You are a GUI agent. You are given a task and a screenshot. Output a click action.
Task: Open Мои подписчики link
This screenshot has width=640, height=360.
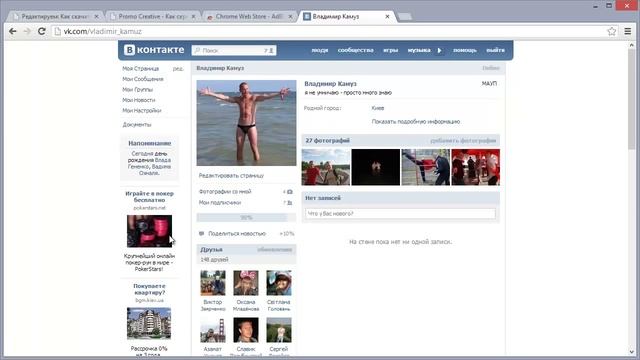coord(220,202)
